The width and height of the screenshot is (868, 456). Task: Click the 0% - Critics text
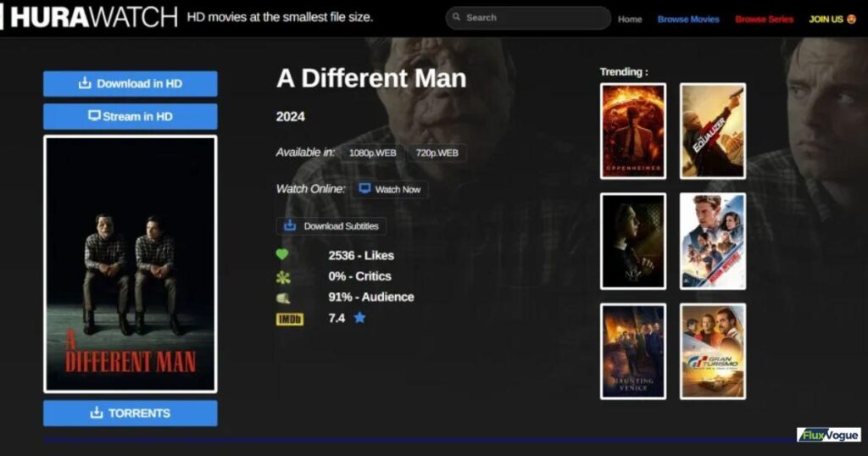(x=359, y=276)
